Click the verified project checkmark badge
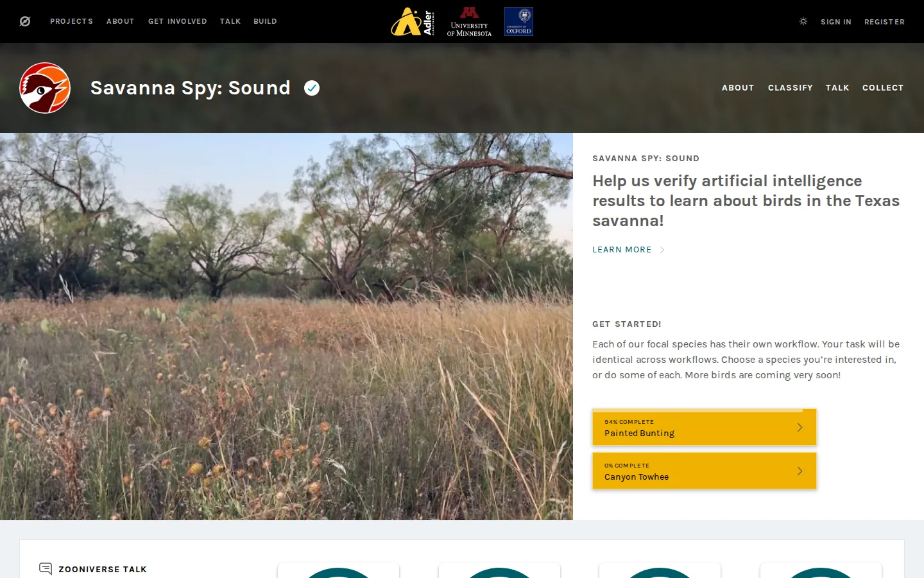This screenshot has height=578, width=924. click(312, 88)
